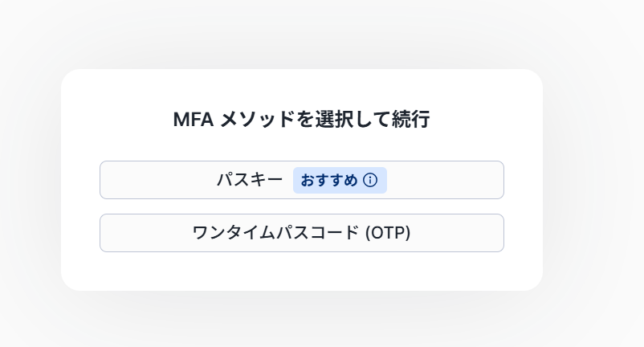Click the blue おすすめ label on passkey button
Viewport: 644px width, 347px height.
[329, 181]
